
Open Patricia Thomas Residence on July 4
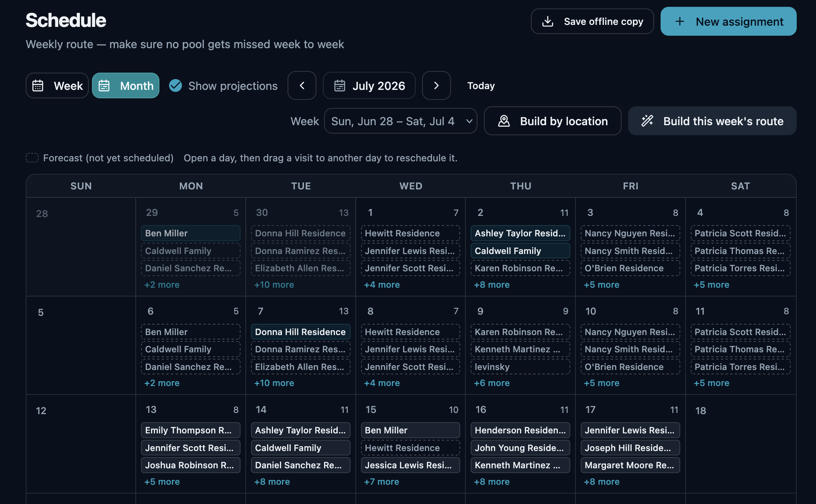(x=741, y=251)
